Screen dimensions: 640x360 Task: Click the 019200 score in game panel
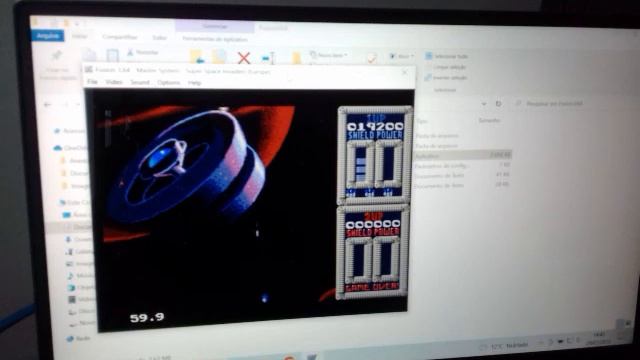coord(375,127)
